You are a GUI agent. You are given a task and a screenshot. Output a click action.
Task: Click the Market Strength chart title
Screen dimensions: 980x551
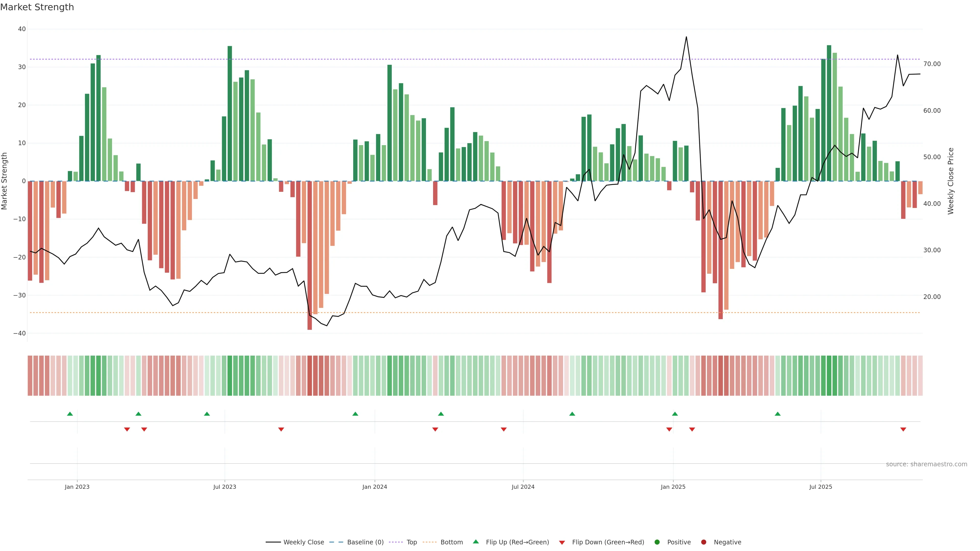[x=37, y=7]
